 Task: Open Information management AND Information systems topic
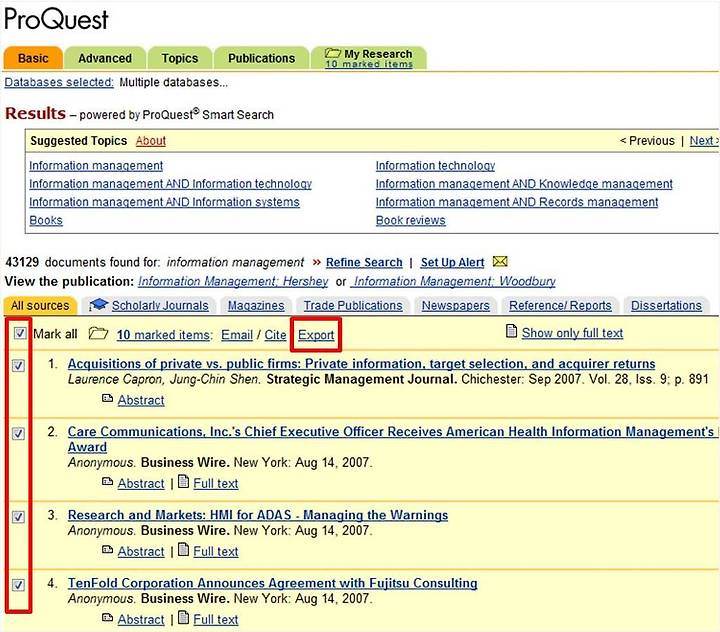(164, 202)
